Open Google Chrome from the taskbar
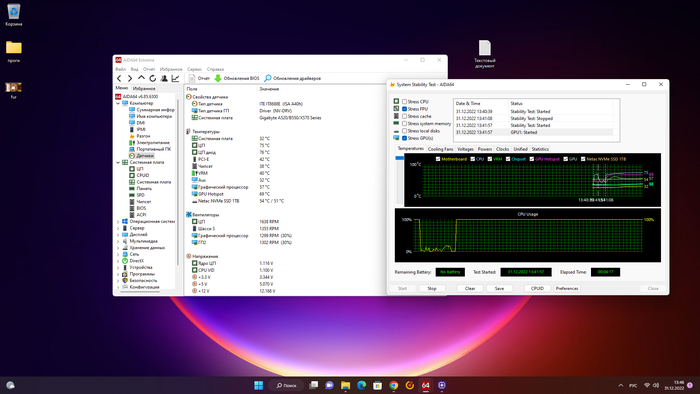The image size is (700, 394). click(393, 385)
